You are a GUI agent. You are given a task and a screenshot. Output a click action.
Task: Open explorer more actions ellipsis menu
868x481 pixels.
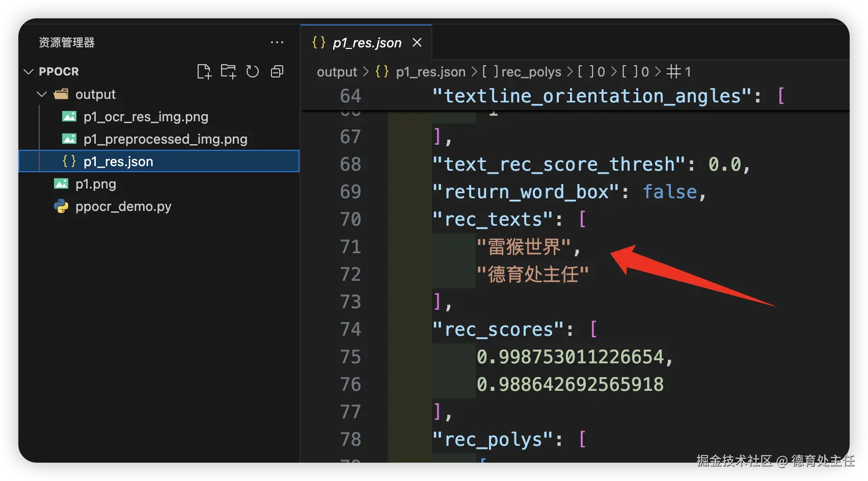click(277, 43)
